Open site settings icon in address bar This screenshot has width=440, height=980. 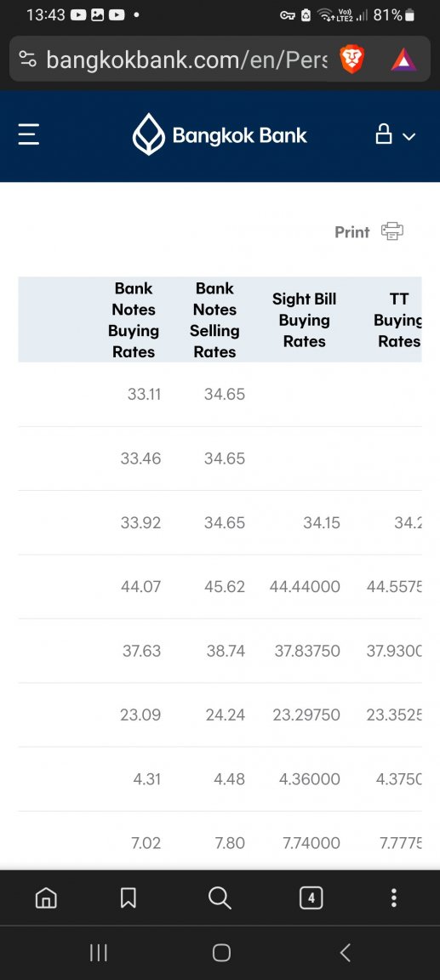pyautogui.click(x=27, y=60)
